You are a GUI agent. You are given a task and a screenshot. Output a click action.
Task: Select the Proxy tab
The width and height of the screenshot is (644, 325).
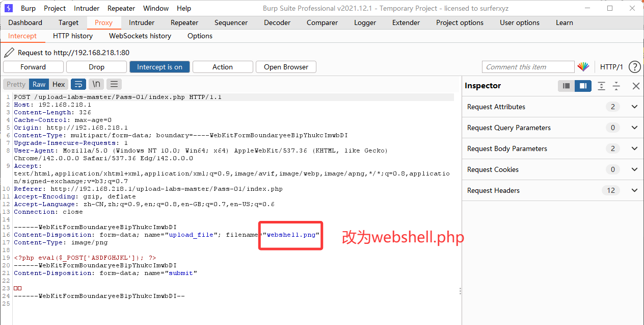(x=103, y=22)
